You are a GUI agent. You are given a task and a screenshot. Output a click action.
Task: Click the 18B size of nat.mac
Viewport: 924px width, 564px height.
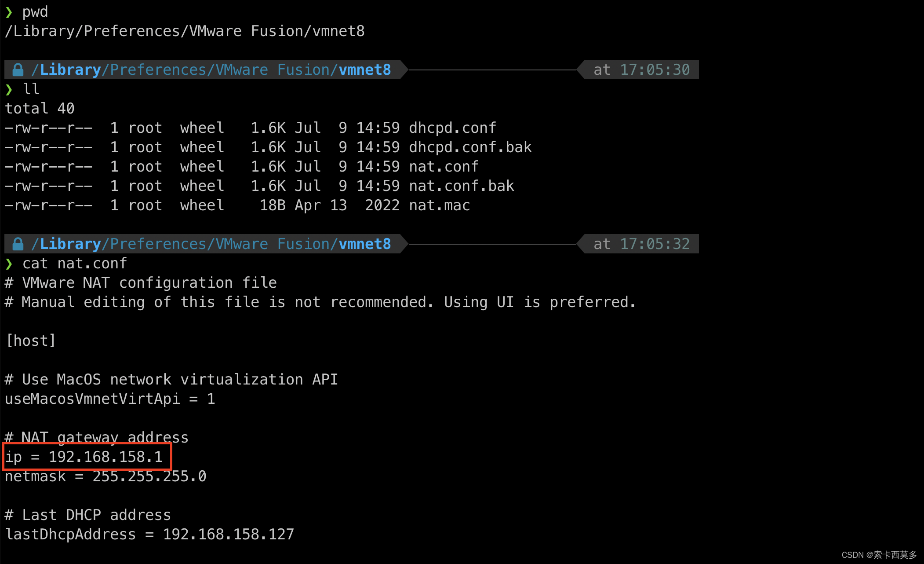[273, 205]
